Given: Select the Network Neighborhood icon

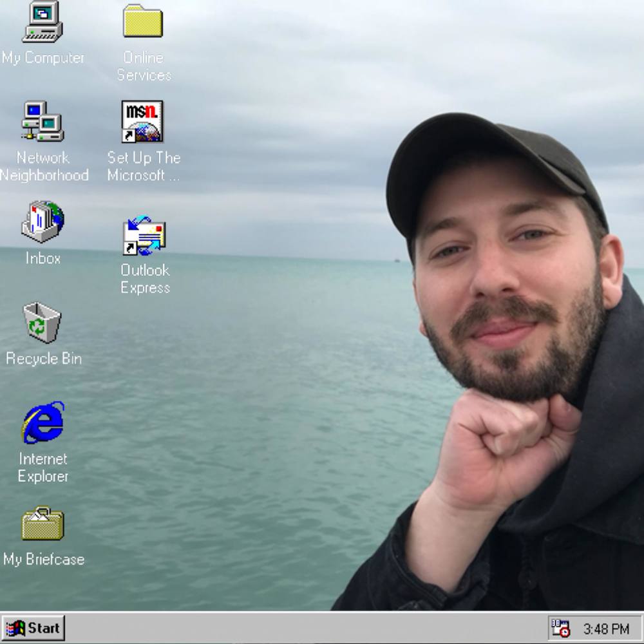Looking at the screenshot, I should pos(43,121).
